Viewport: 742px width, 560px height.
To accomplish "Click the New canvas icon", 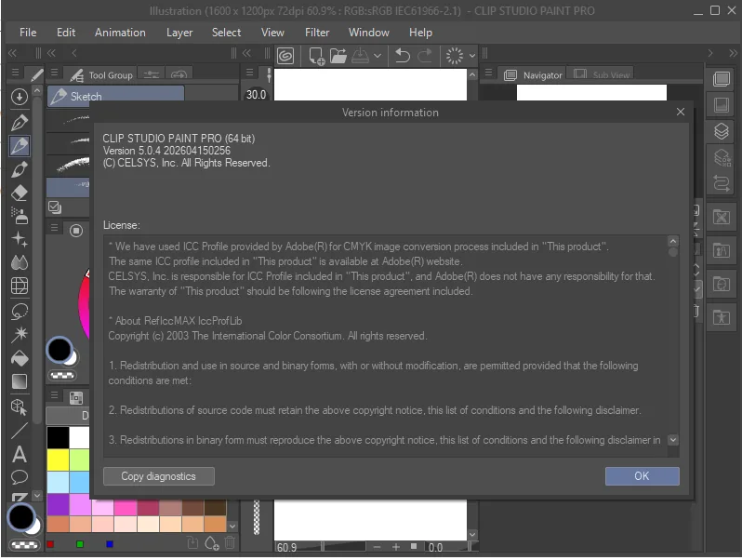I will click(316, 56).
